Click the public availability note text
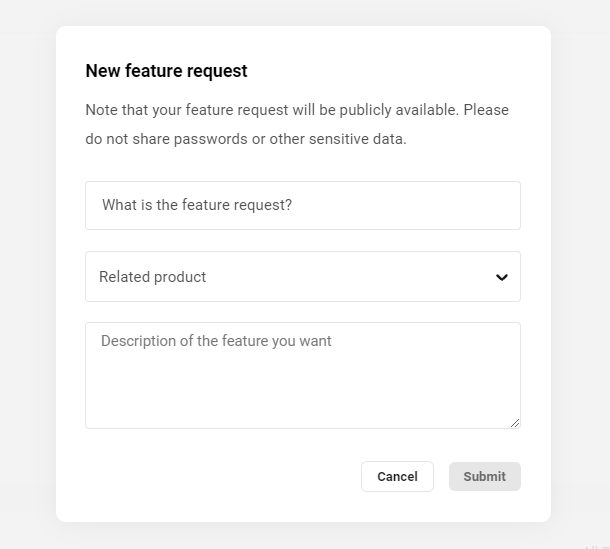Screen dimensions: 610x549 (x=297, y=110)
